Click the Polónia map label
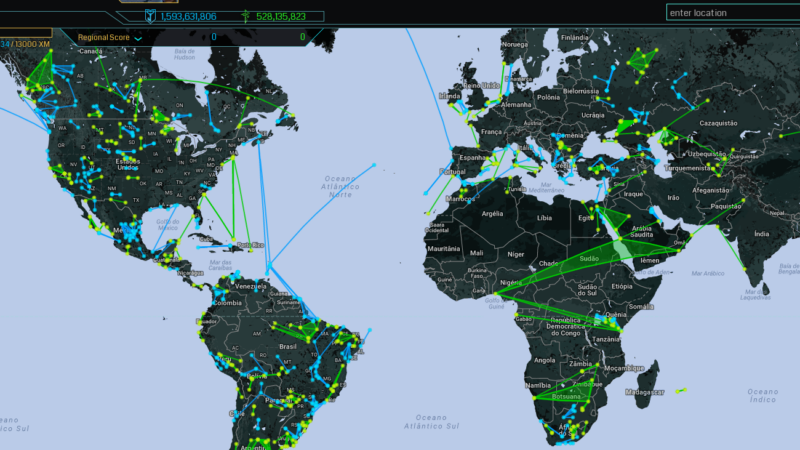Image resolution: width=800 pixels, height=450 pixels. coord(548,97)
